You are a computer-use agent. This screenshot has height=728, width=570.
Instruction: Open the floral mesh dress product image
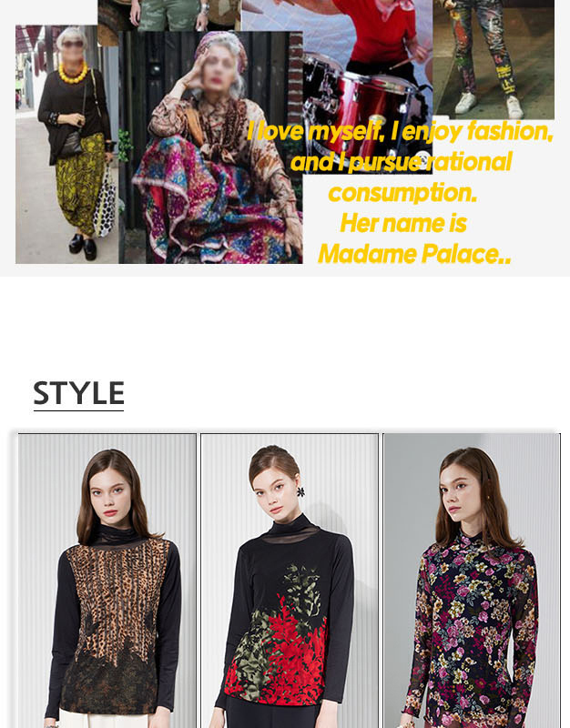(x=472, y=581)
